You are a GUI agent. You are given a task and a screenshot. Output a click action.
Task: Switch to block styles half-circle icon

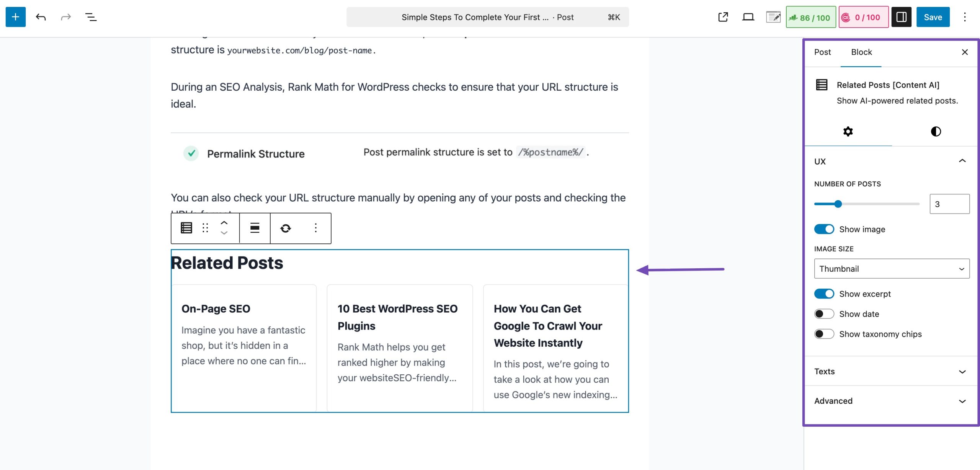tap(936, 131)
